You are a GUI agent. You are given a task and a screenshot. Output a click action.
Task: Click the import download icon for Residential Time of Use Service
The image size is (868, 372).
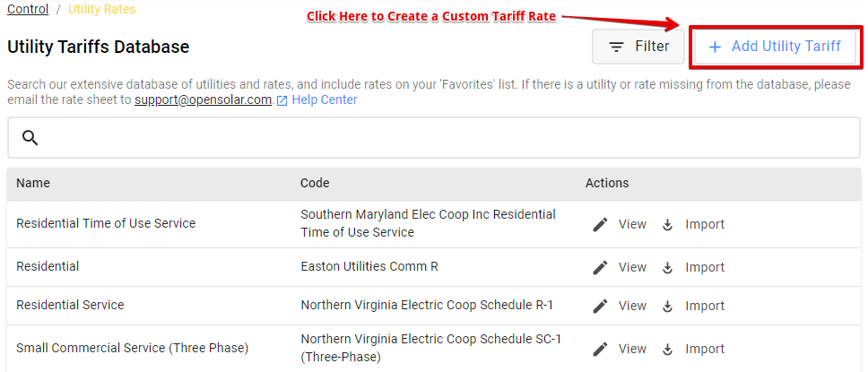(x=667, y=225)
